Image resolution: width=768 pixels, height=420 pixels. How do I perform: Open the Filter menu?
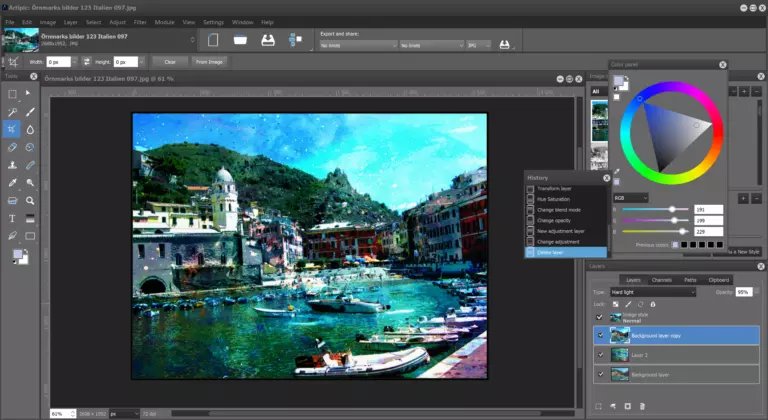(140, 21)
